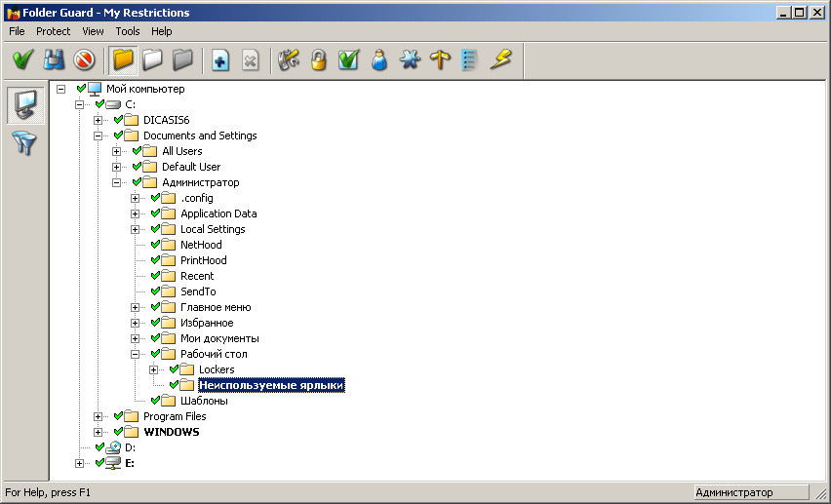Viewport: 831px width, 504px height.
Task: Expand the E: drive node
Action: pos(80,463)
